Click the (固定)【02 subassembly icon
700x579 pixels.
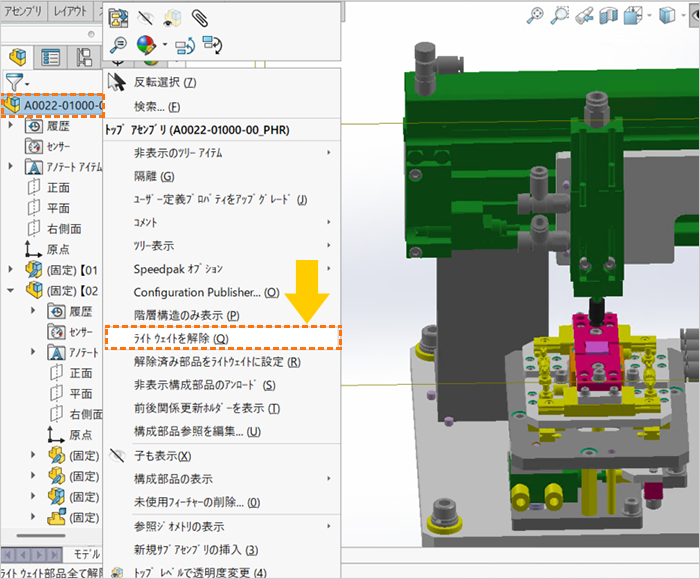(x=34, y=290)
